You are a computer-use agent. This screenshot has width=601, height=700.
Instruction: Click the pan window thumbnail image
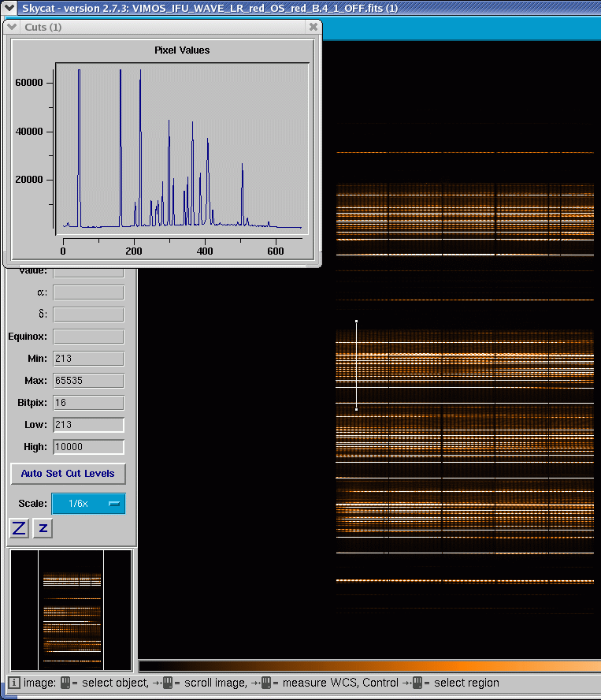[72, 610]
